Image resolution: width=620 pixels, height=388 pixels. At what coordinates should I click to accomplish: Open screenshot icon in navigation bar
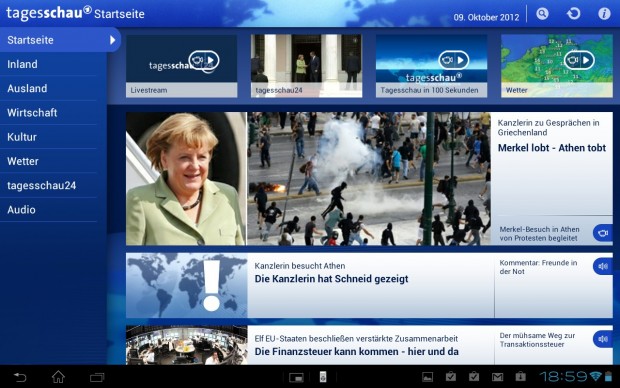[296, 378]
